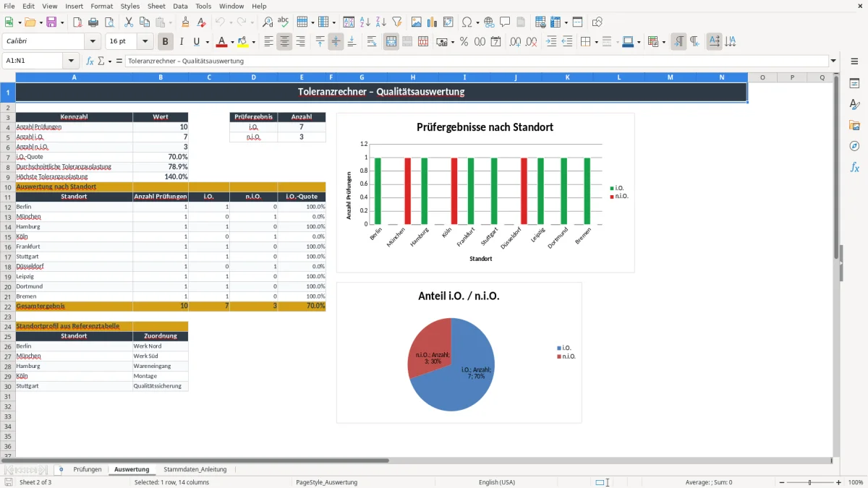The height and width of the screenshot is (488, 868).
Task: Open the font size dropdown
Action: [x=145, y=42]
